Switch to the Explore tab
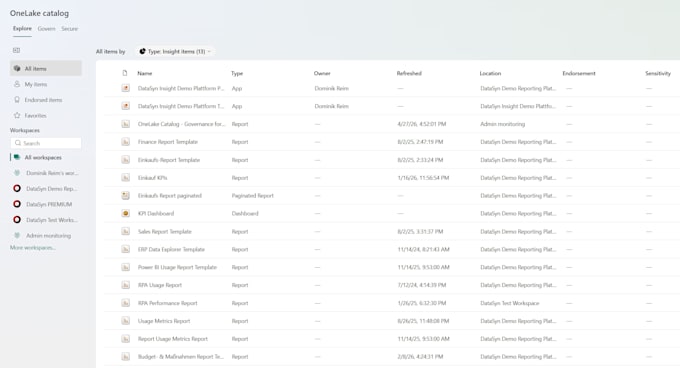Image resolution: width=680 pixels, height=368 pixels. click(x=22, y=29)
